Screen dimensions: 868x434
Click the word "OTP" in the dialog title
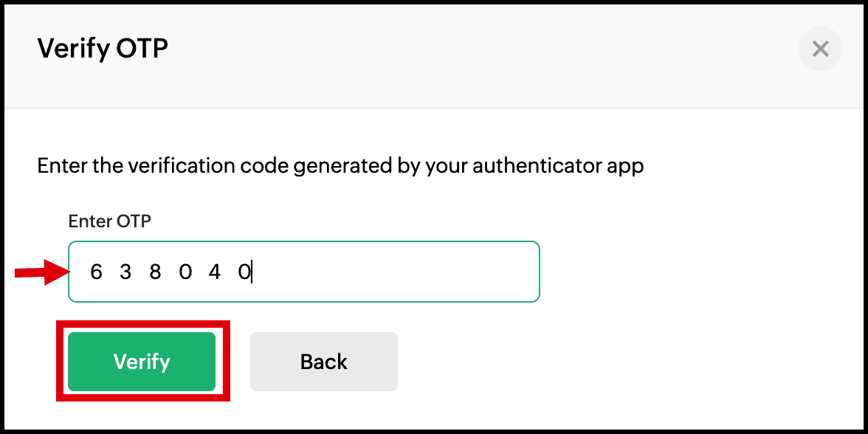click(x=142, y=49)
